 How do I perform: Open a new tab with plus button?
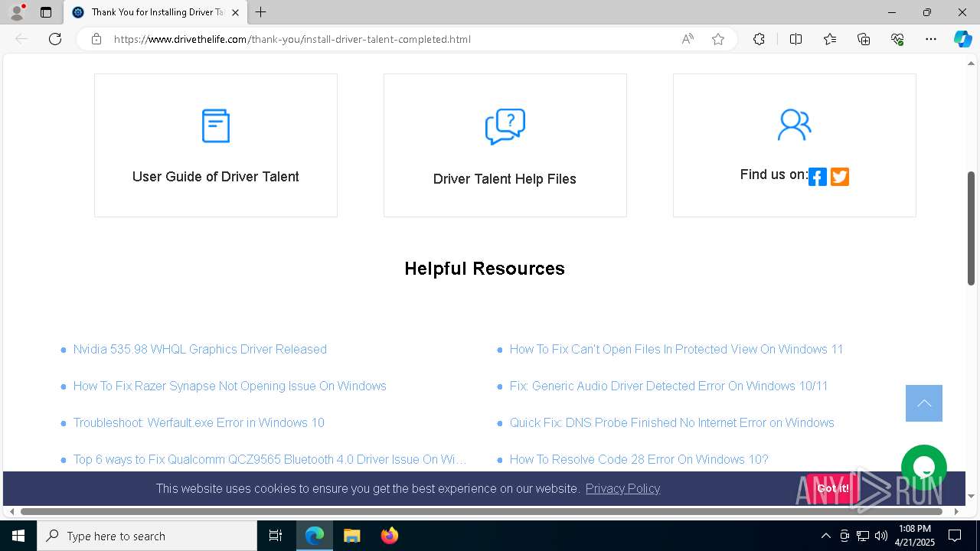[261, 12]
